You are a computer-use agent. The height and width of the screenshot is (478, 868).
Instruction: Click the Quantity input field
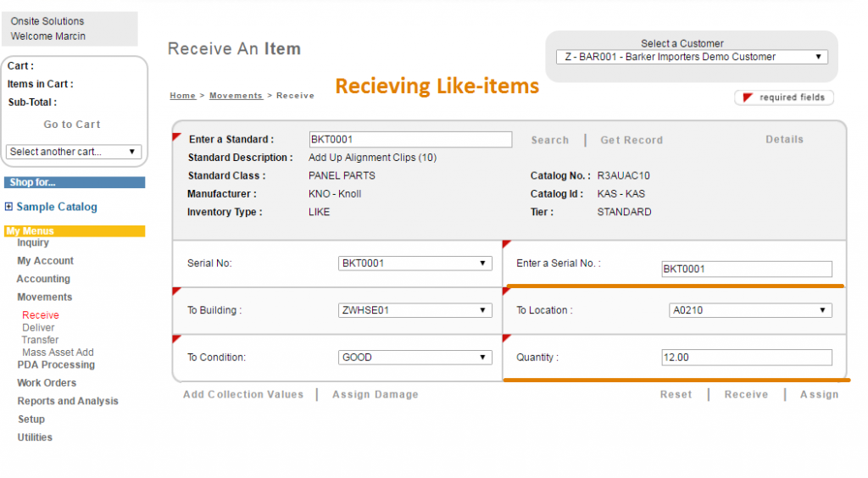point(746,358)
